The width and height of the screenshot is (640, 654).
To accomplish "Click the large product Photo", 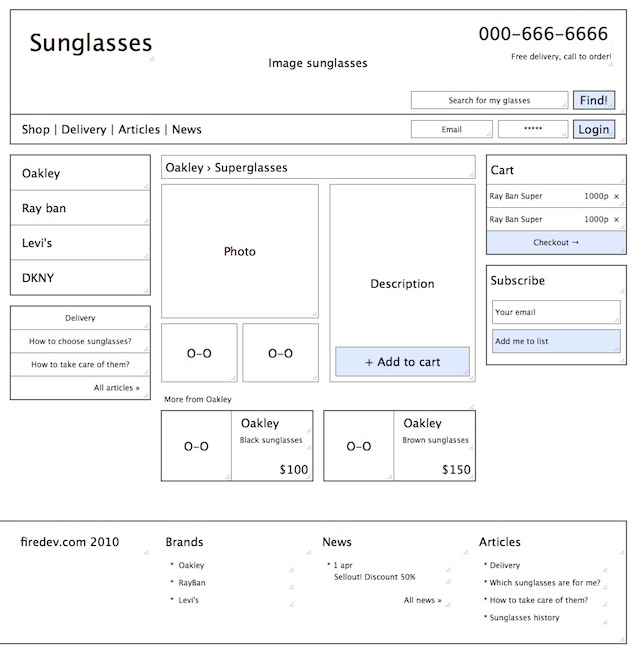I will point(240,251).
